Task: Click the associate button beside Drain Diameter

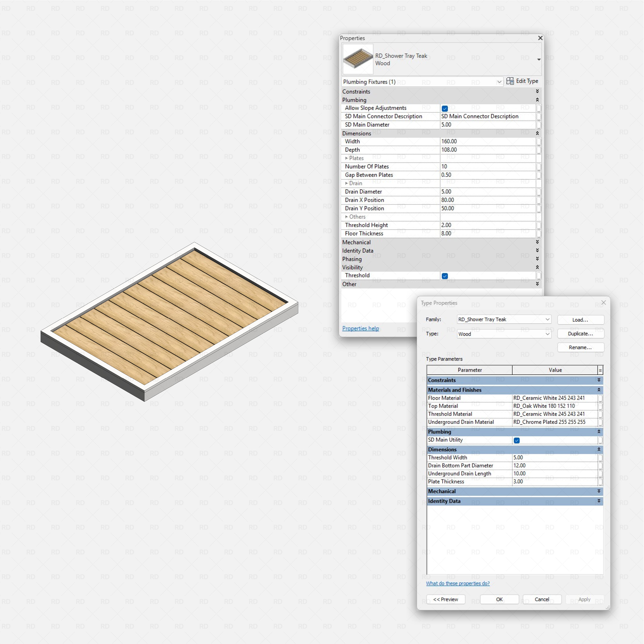Action: (x=539, y=192)
